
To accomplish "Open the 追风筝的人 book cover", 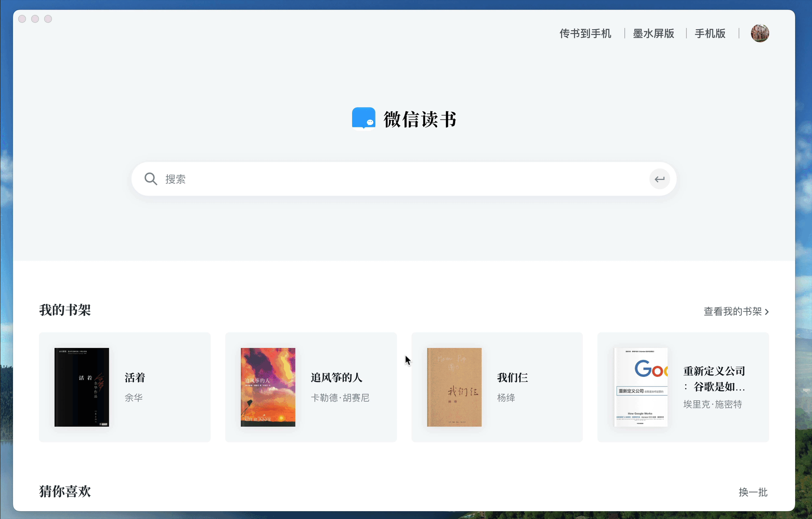I will (268, 387).
